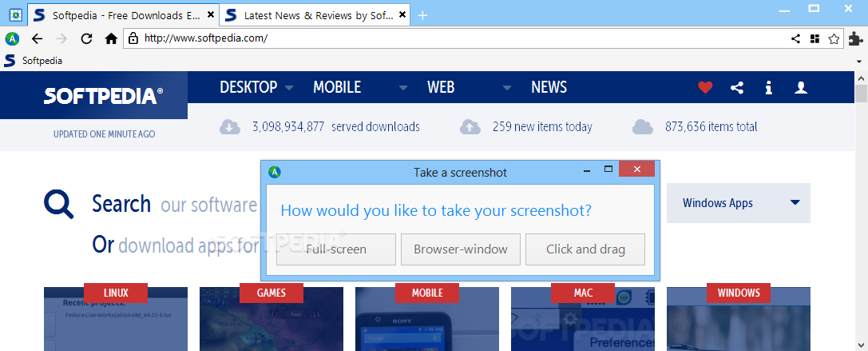Open the WEB menu on Softpedia
The height and width of the screenshot is (351, 868).
(441, 87)
